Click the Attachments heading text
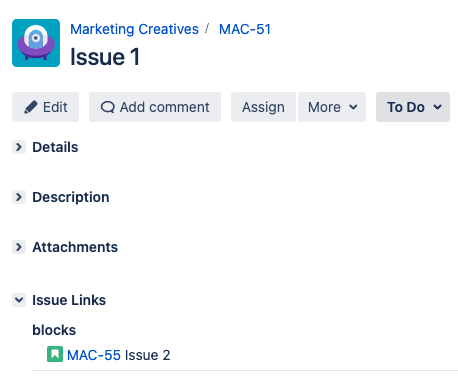Screen dimensions: 458x386 (75, 247)
